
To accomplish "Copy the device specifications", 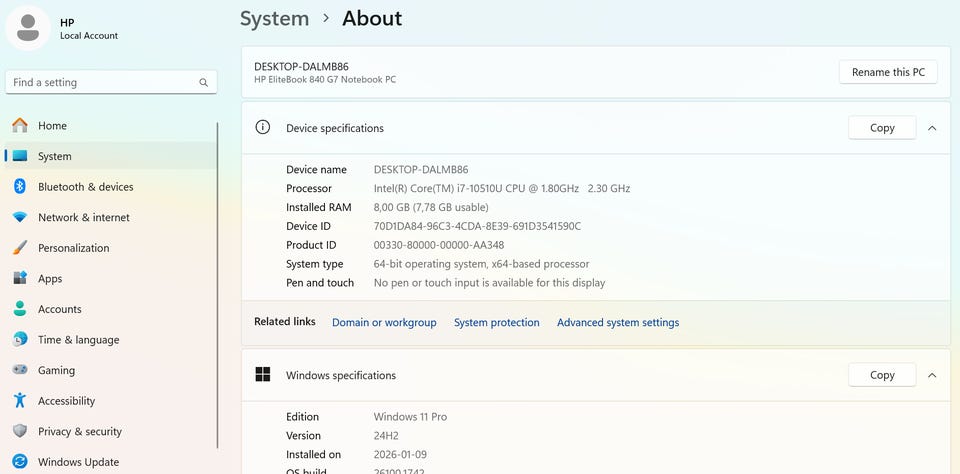I will [x=882, y=128].
